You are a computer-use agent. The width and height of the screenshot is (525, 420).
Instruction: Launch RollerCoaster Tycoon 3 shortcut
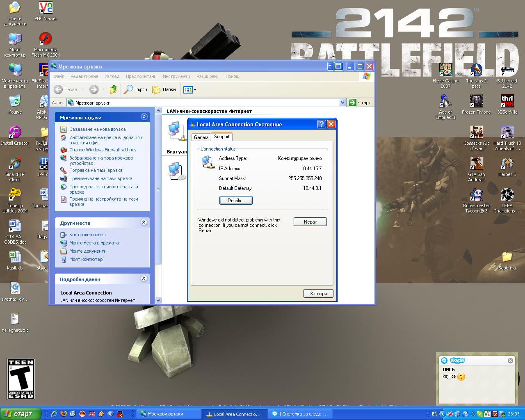pos(476,201)
